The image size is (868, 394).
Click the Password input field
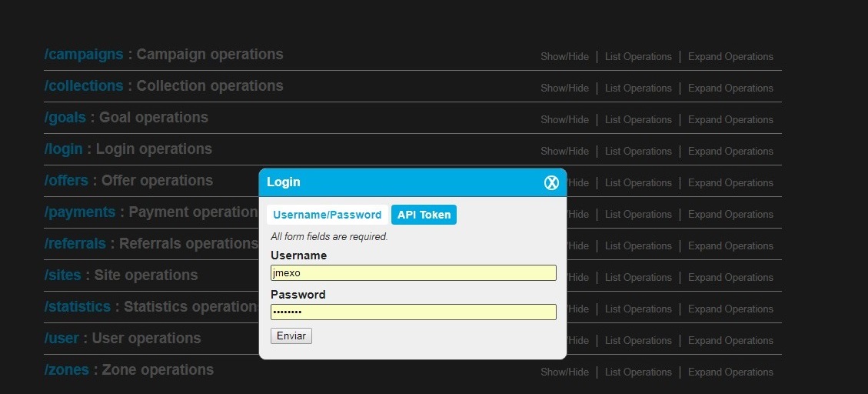413,312
